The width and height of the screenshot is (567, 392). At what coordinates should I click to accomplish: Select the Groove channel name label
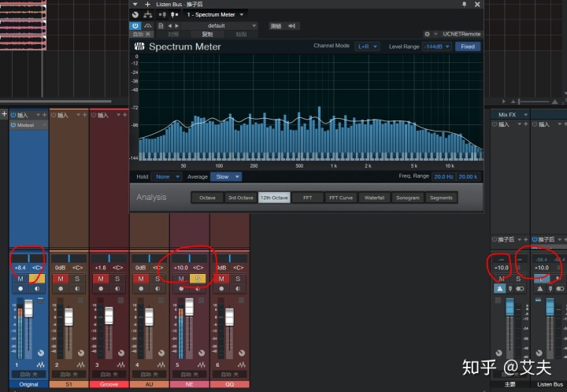point(109,384)
